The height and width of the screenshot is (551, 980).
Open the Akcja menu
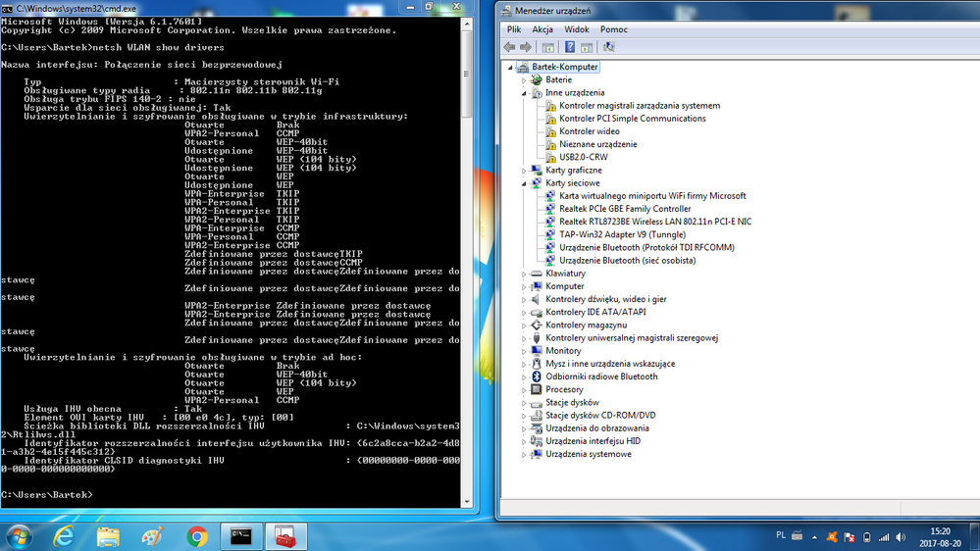[542, 29]
